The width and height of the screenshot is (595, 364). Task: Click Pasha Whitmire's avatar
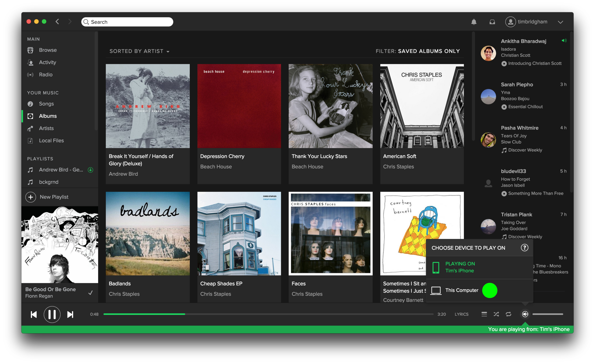[488, 140]
